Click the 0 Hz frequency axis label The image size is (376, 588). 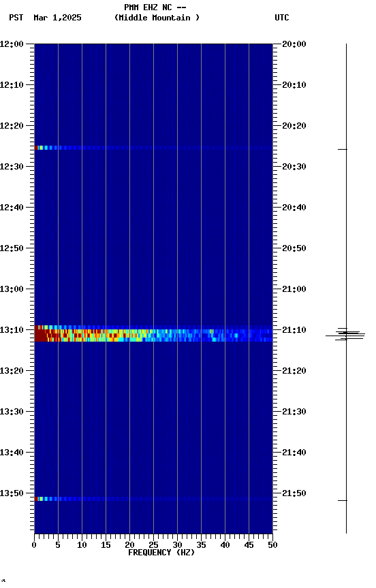pyautogui.click(x=34, y=545)
